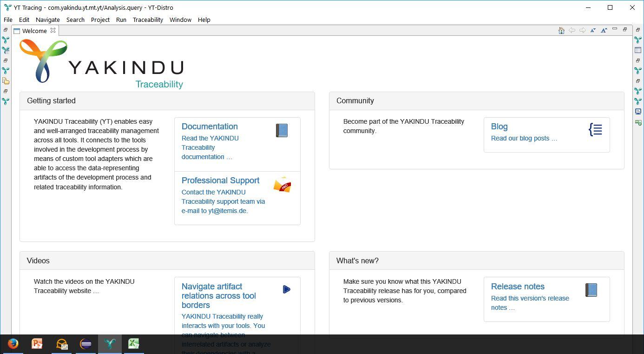644x354 pixels.
Task: Click the YAKINDU Traceability logo
Action: click(102, 64)
